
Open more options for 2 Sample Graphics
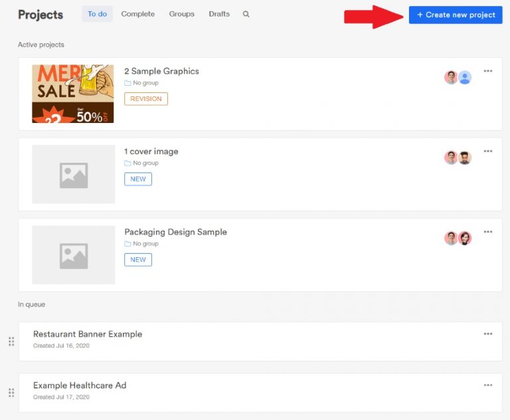[x=488, y=71]
